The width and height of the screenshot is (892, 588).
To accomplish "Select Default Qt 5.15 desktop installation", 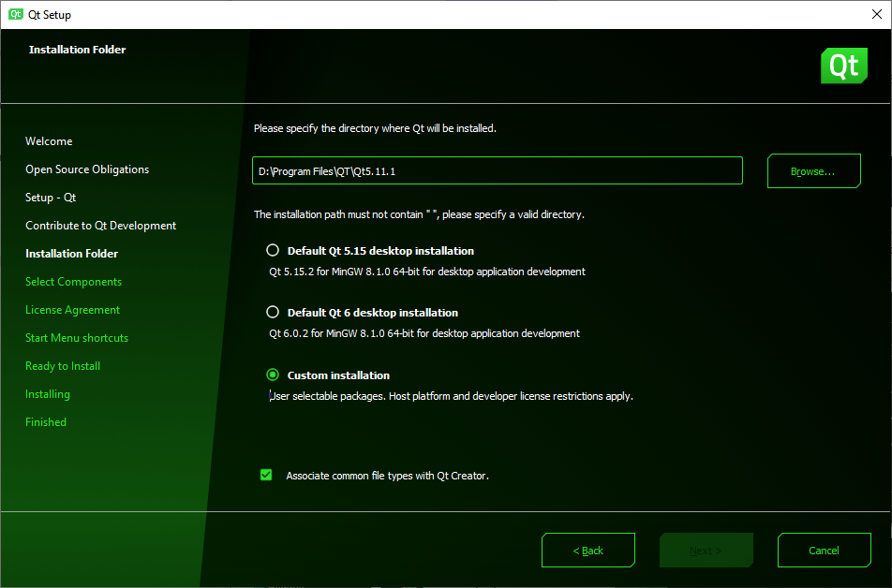I will (x=273, y=251).
